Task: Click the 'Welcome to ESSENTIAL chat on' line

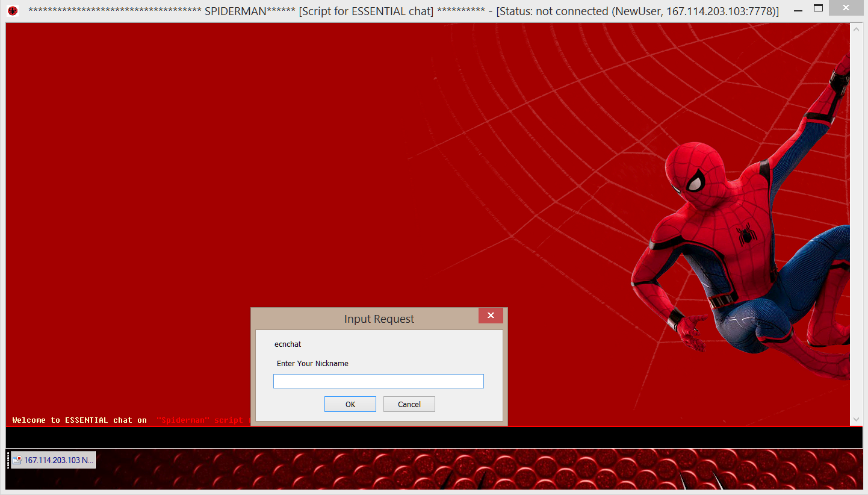Action: click(x=79, y=420)
